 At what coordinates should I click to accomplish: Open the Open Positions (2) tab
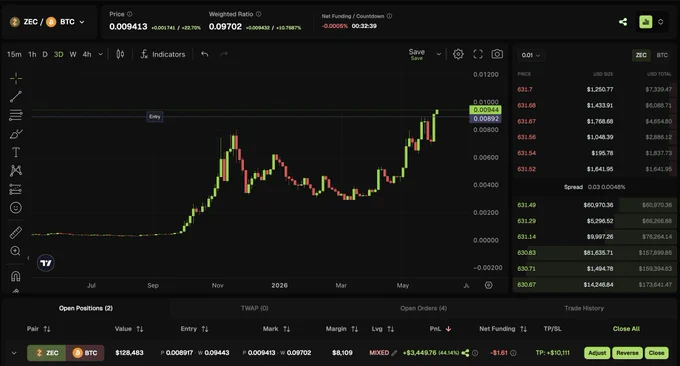[x=86, y=308]
